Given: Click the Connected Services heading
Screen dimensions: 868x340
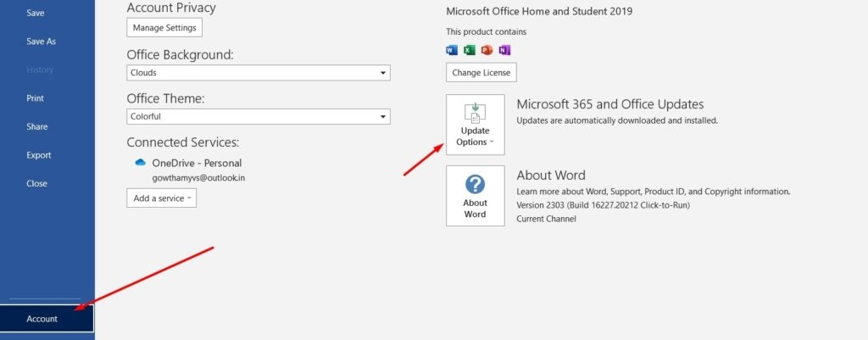Looking at the screenshot, I should pyautogui.click(x=183, y=142).
